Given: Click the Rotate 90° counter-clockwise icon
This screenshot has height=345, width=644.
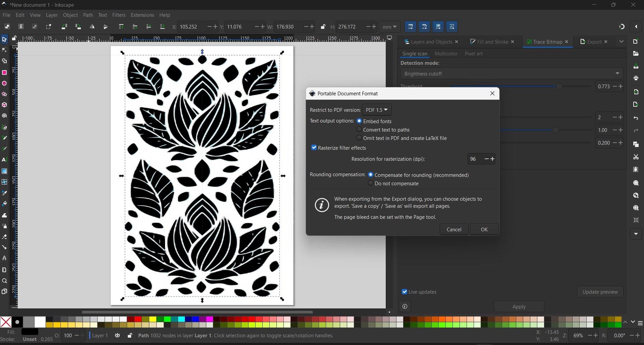Looking at the screenshot, I should (64, 27).
